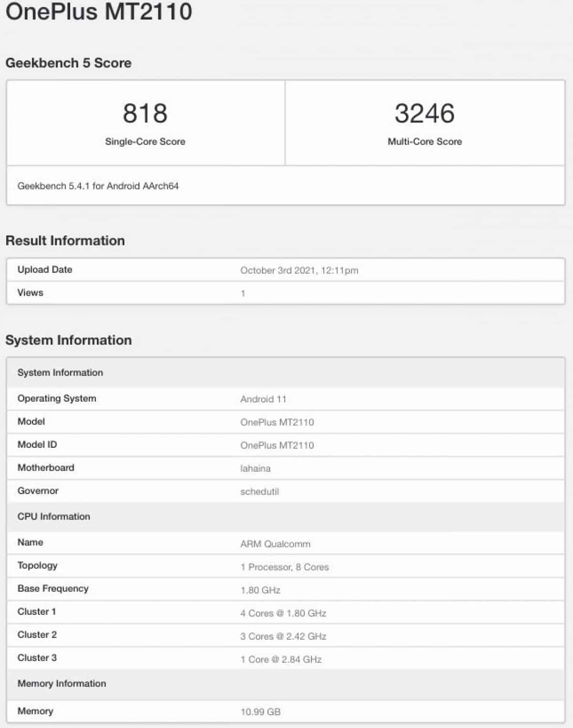Select the 4 Cores @ 1.80 GHz value

click(x=283, y=613)
